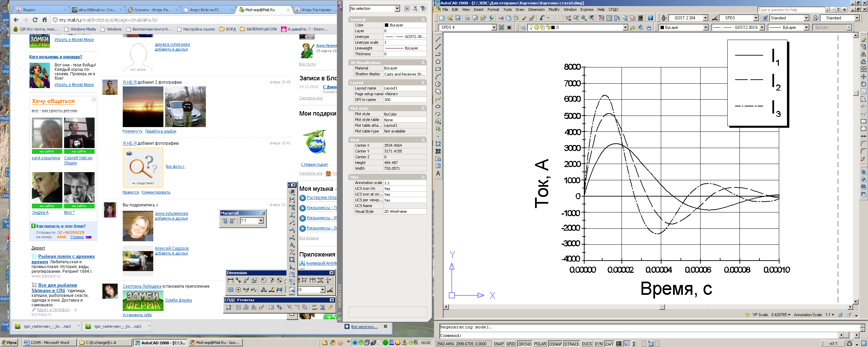Collapse the General properties section
Image resolution: width=868 pixels, height=347 pixels.
(423, 20)
